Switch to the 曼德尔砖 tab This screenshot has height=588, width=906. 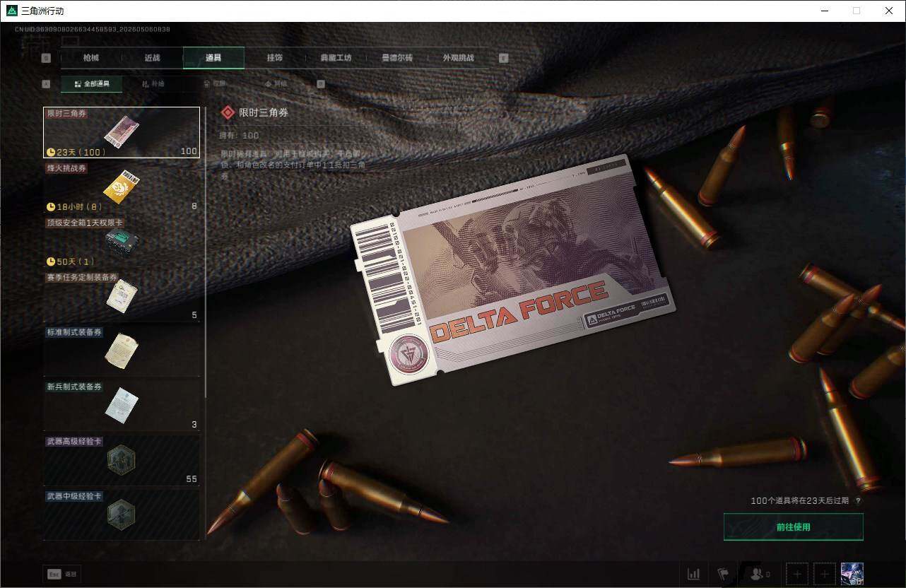click(397, 58)
